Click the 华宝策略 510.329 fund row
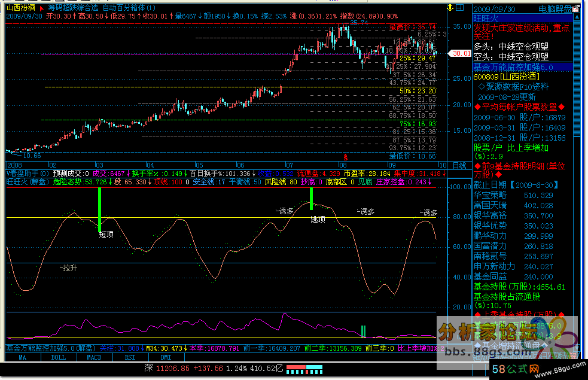The width and height of the screenshot is (588, 380). [x=513, y=195]
